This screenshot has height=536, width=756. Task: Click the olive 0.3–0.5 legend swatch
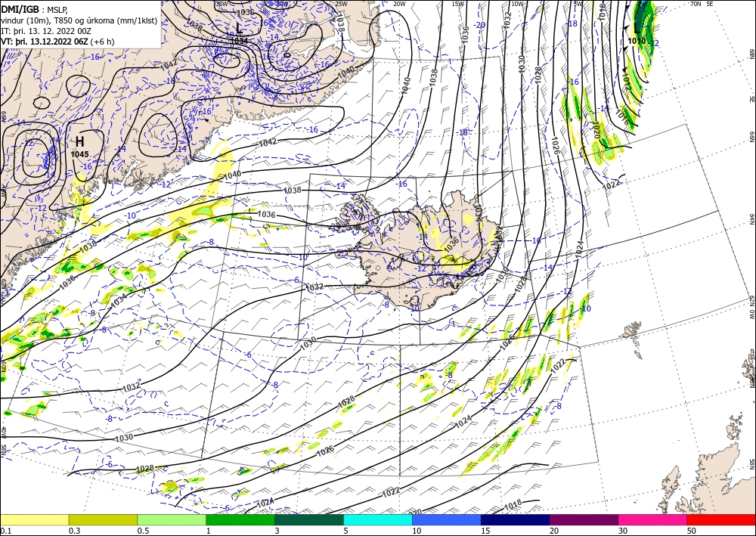pyautogui.click(x=103, y=519)
